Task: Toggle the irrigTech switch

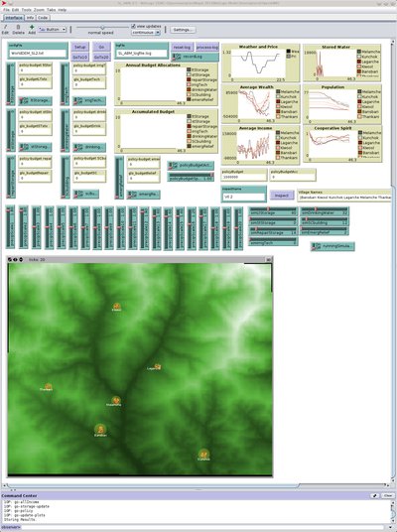Action: (89, 100)
